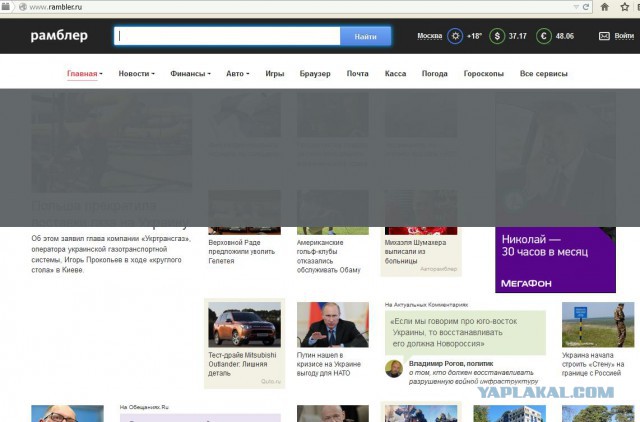Click the На Обещаниях.Ru heading
Screen dimensions: 640x422
144,407
